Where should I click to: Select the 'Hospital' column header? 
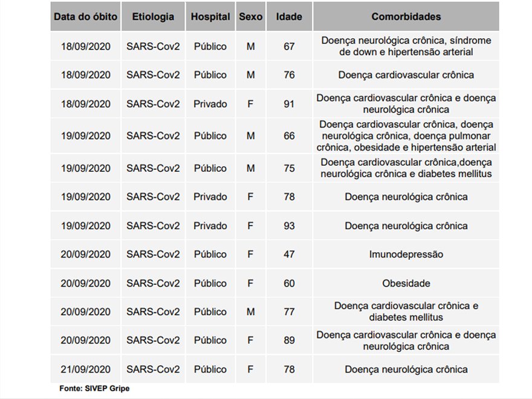[x=210, y=17]
